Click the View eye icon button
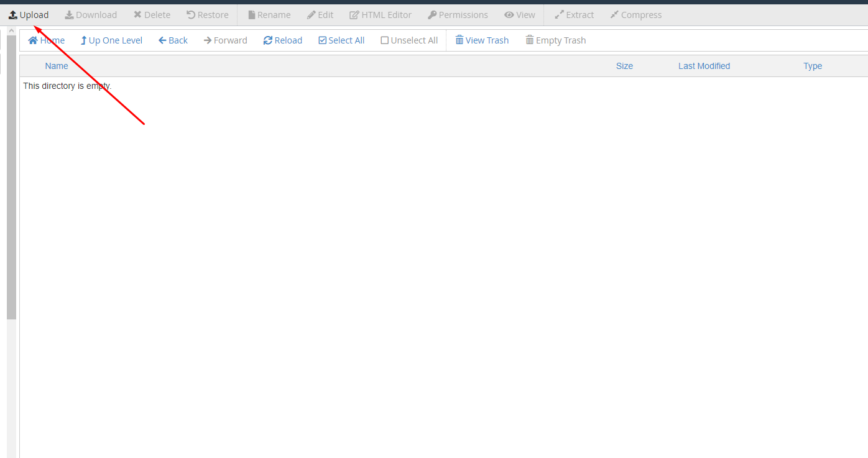The height and width of the screenshot is (458, 868). point(519,15)
